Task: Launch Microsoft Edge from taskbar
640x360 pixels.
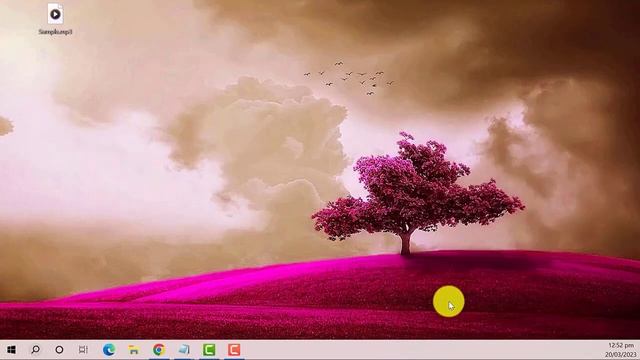Action: coord(109,350)
